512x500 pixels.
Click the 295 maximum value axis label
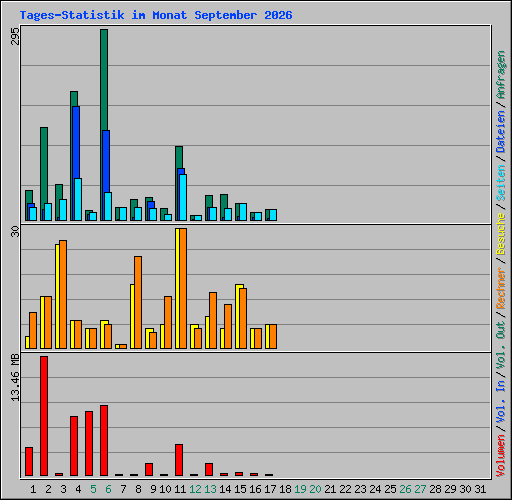[15, 36]
